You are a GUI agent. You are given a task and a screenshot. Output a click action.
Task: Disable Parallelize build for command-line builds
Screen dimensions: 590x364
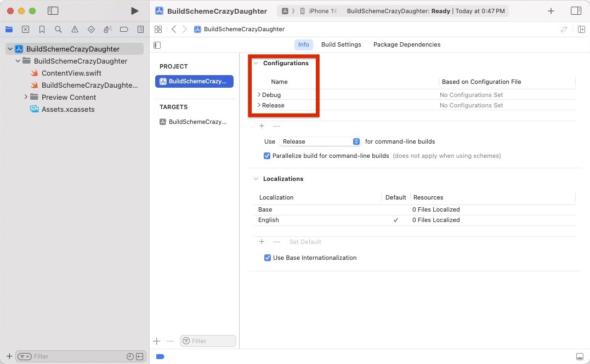[267, 156]
